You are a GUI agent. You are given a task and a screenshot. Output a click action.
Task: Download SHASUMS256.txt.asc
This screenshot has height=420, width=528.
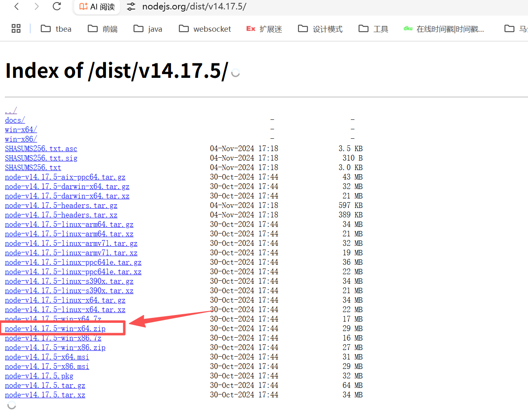41,148
